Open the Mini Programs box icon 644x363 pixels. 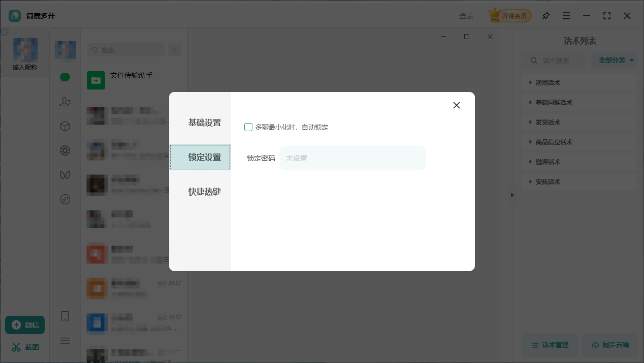(x=65, y=126)
